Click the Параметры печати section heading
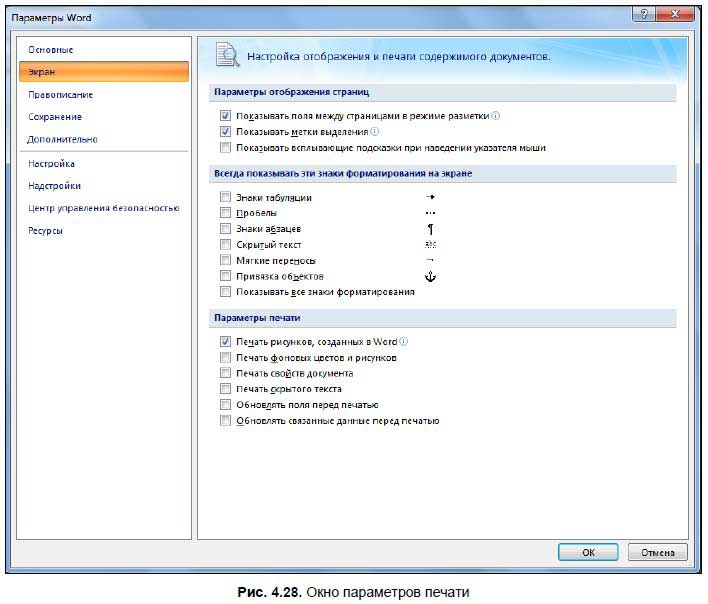 point(257,317)
